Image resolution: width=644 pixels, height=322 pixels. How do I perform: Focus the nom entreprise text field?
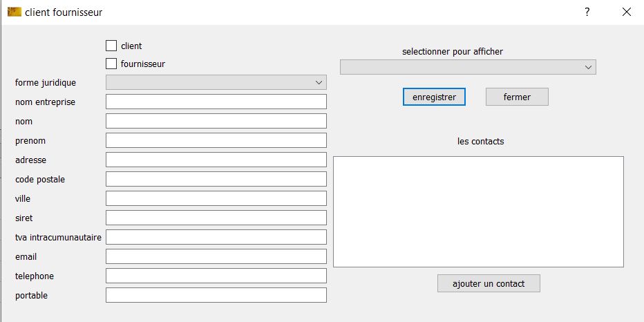(216, 102)
